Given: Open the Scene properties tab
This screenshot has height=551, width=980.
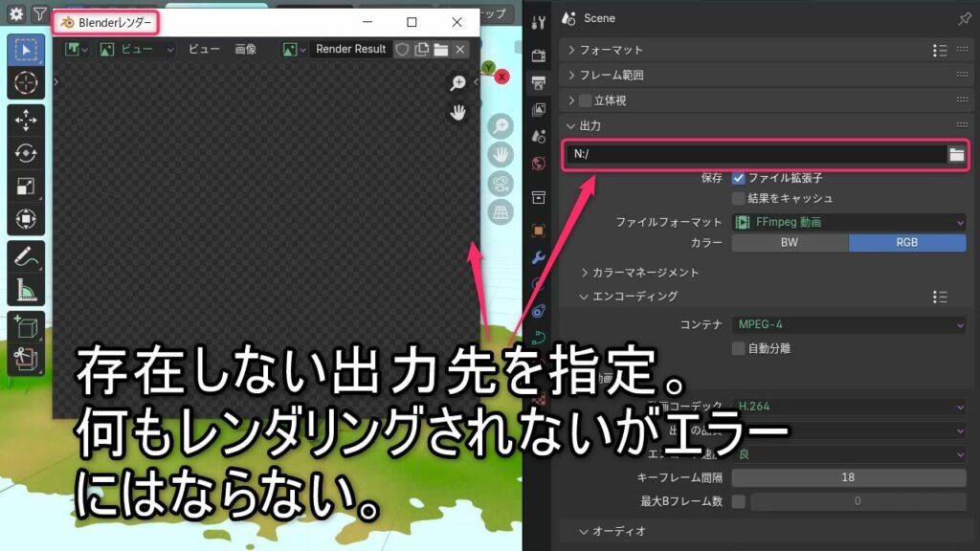Looking at the screenshot, I should (x=538, y=136).
